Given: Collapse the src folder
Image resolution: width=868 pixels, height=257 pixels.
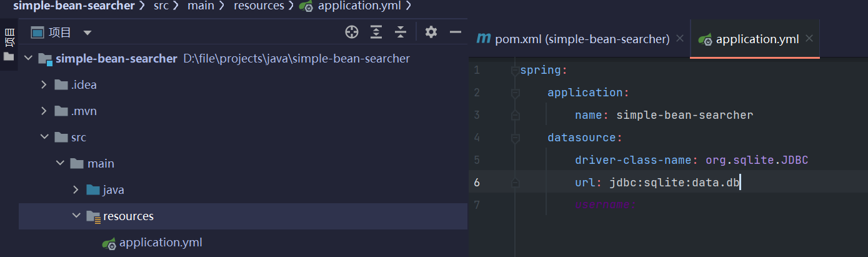Looking at the screenshot, I should coord(44,137).
